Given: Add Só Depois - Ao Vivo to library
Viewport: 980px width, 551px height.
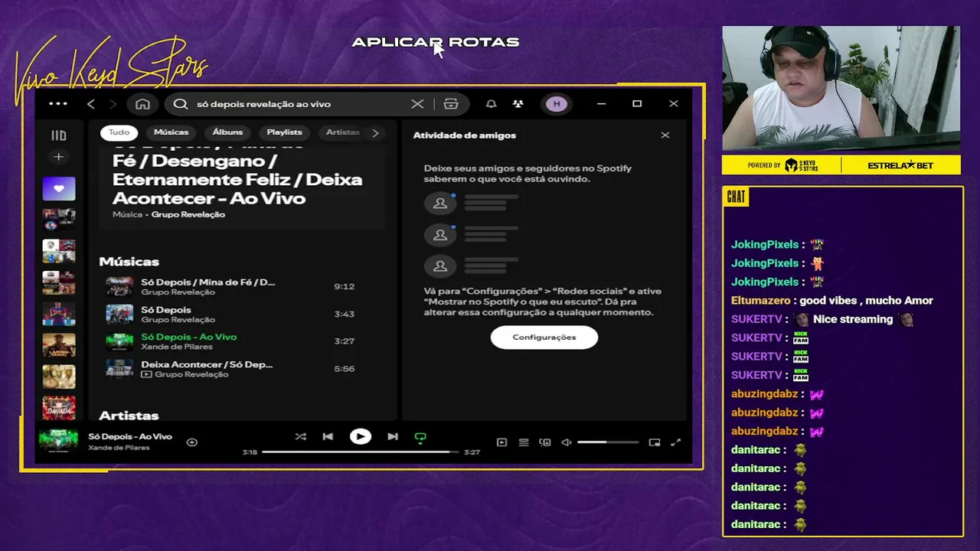Looking at the screenshot, I should pyautogui.click(x=192, y=442).
